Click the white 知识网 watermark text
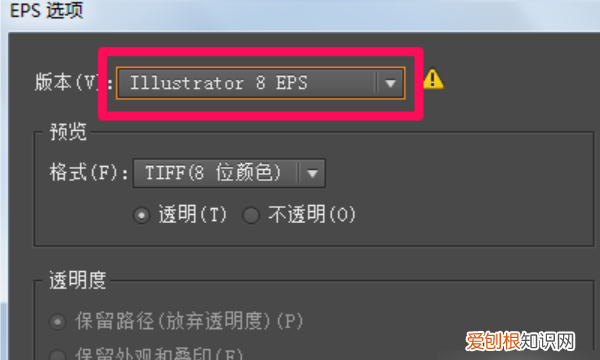The width and height of the screenshot is (600, 360). pos(548,341)
